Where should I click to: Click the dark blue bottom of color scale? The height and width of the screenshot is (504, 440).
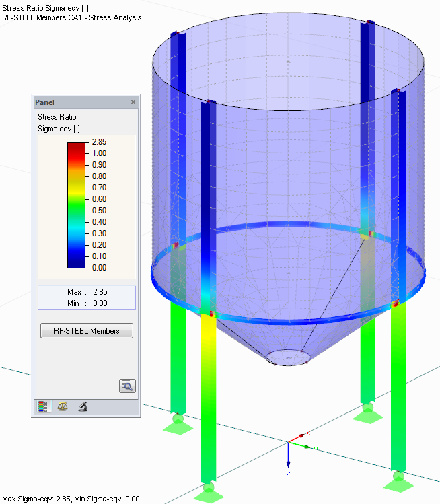76,261
